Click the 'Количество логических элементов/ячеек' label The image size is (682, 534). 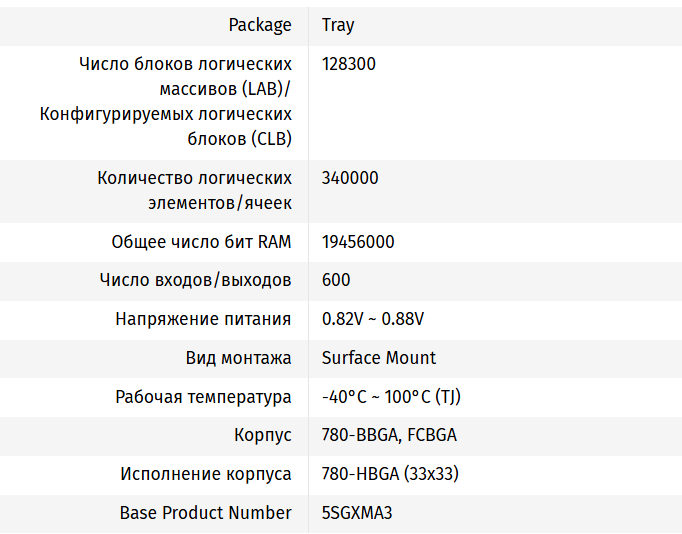tap(194, 190)
